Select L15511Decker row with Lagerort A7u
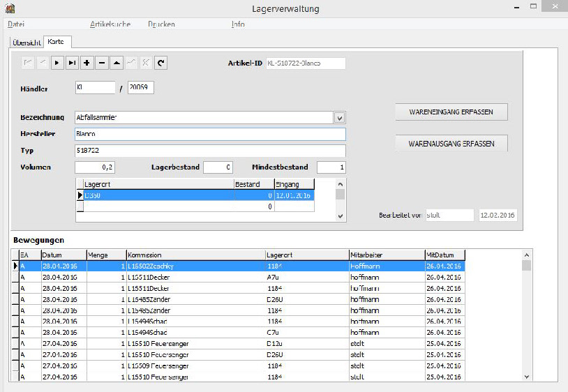The height and width of the screenshot is (392, 568). click(x=239, y=277)
